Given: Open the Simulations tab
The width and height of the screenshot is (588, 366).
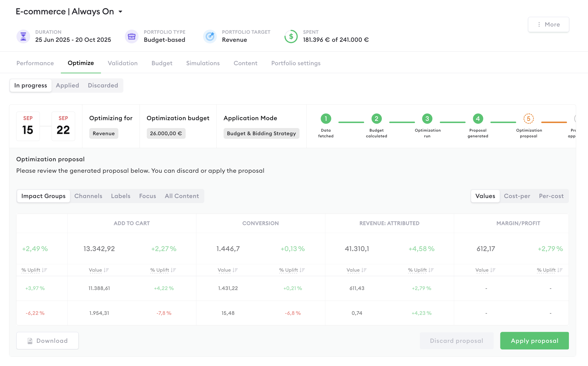Looking at the screenshot, I should pos(203,63).
